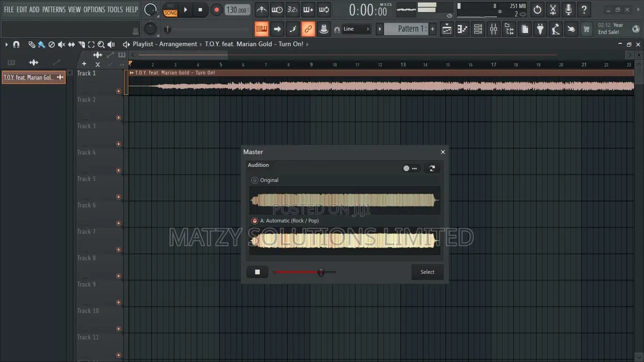Click the tempo field showing 130.000
Viewport: 644px width, 362px height.
click(238, 10)
